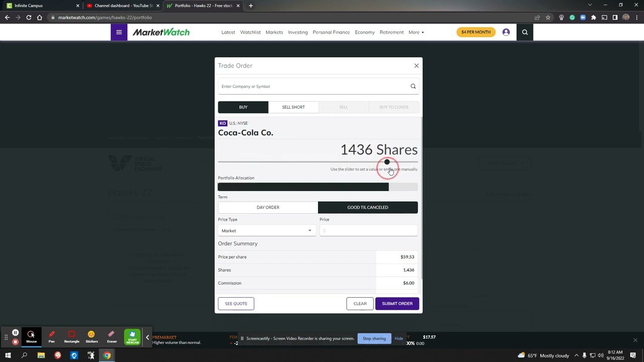Viewport: 644px width, 362px height.
Task: Choose the BUY order type
Action: coord(243,107)
